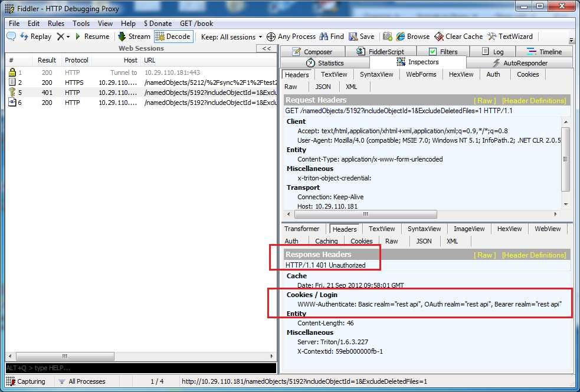
Task: Switch to the Statistics tab
Action: (326, 63)
